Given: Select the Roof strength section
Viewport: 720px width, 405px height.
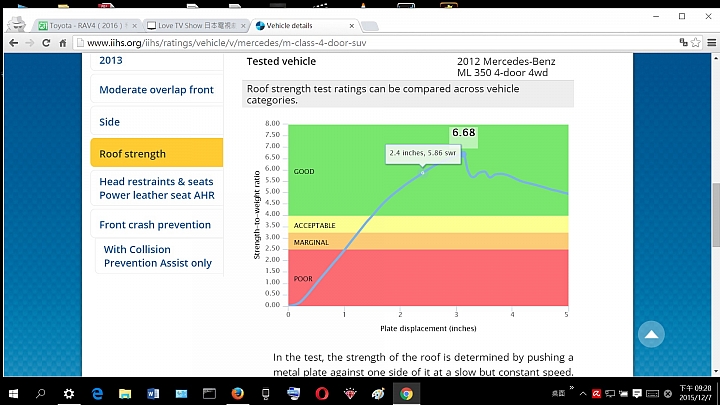Looking at the screenshot, I should click(157, 153).
